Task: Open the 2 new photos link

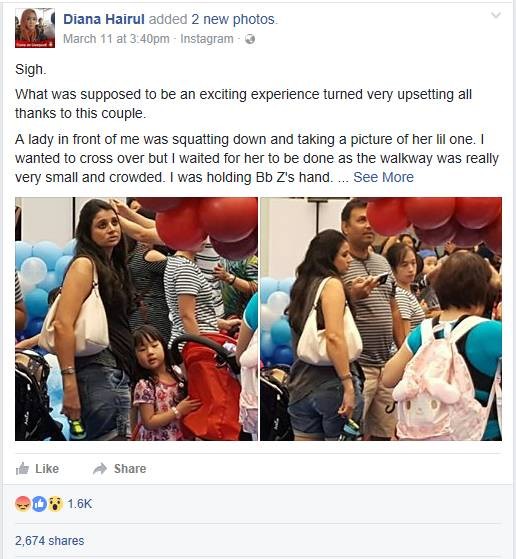Action: tap(233, 19)
